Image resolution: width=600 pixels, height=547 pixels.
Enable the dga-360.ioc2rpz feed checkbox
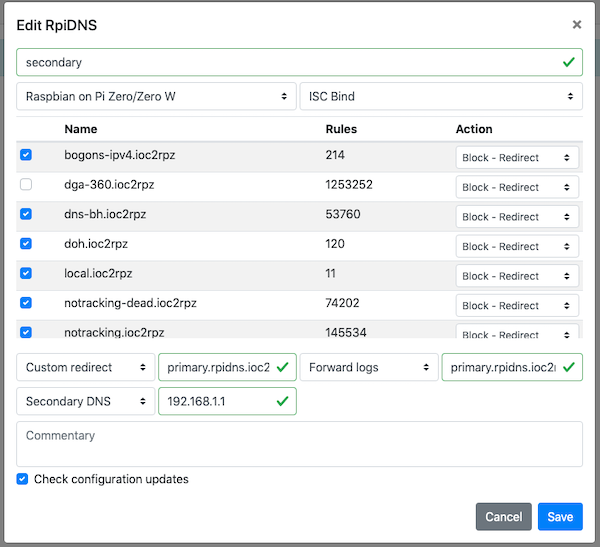(26, 185)
